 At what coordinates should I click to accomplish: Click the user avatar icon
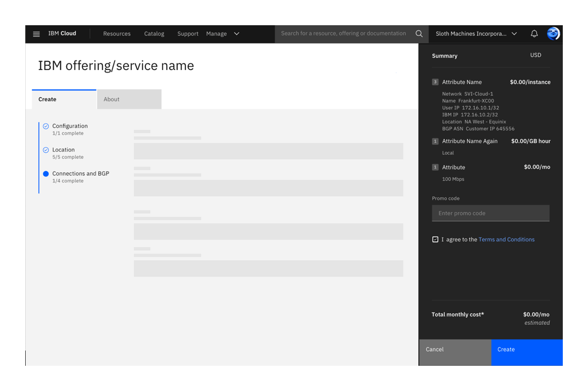553,34
